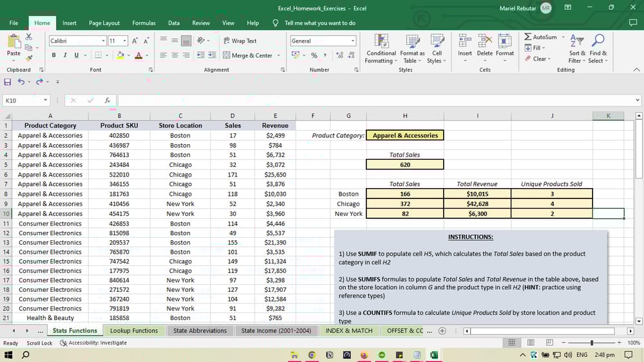Click the Clear button in Editing
The height and width of the screenshot is (362, 644).
click(x=538, y=59)
